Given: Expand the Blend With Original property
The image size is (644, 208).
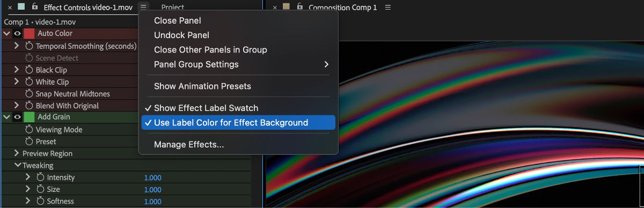Looking at the screenshot, I should click(x=17, y=106).
